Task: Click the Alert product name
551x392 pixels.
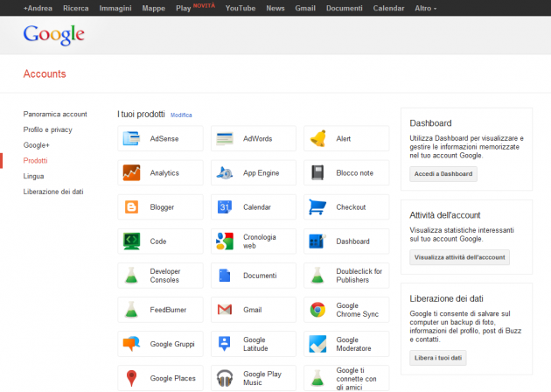Action: pos(344,139)
